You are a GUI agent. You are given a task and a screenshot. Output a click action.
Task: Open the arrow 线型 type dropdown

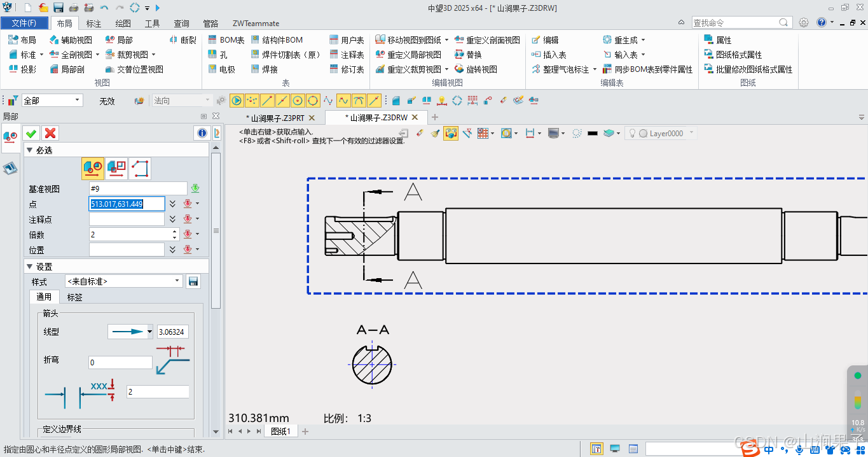pyautogui.click(x=149, y=332)
